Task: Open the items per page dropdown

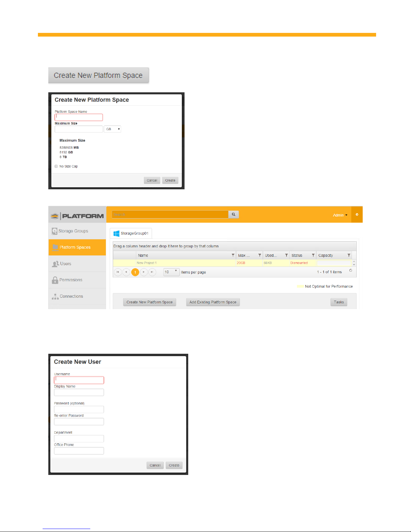Action: [171, 272]
